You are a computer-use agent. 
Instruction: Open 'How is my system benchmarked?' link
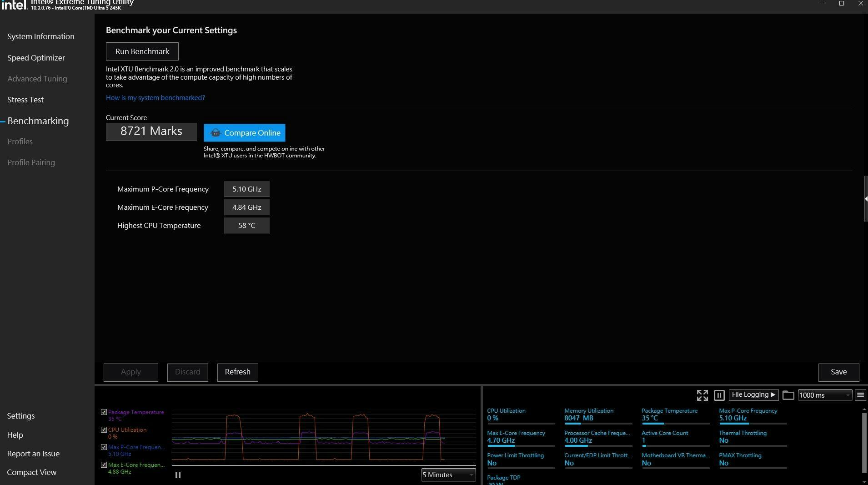pyautogui.click(x=156, y=98)
